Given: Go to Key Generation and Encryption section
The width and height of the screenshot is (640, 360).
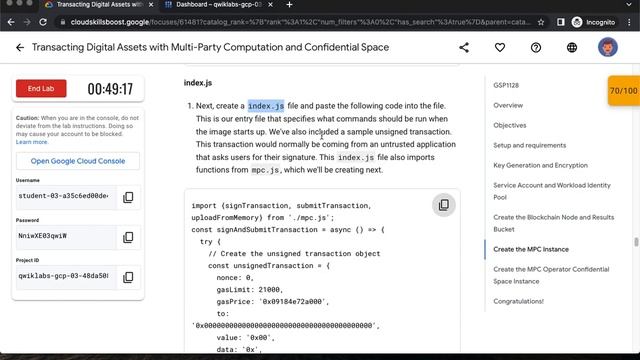Looking at the screenshot, I should coord(540,165).
